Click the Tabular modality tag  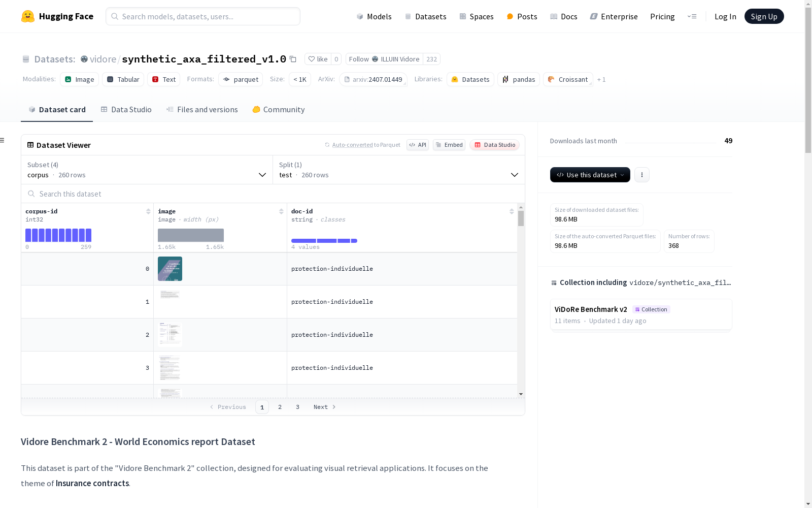(x=123, y=79)
